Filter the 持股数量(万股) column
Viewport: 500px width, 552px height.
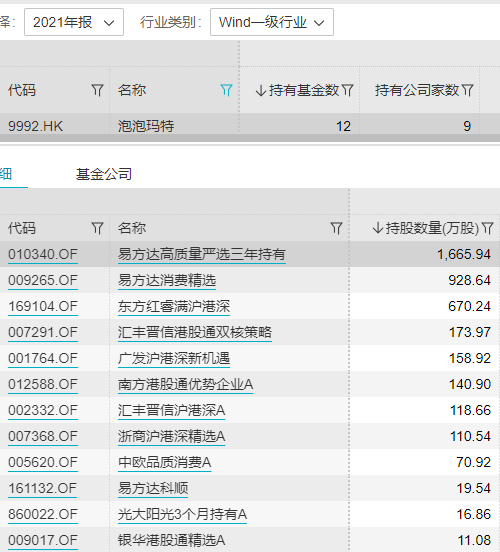pyautogui.click(x=488, y=228)
